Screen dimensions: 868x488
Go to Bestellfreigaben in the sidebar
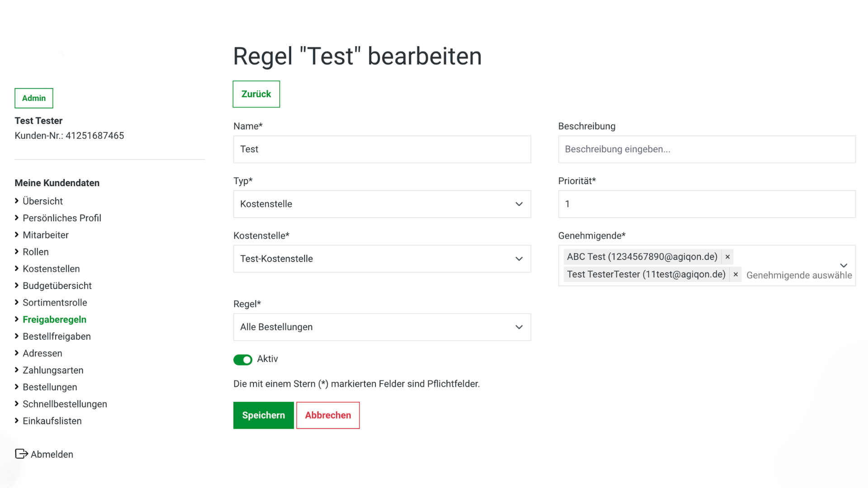point(57,336)
